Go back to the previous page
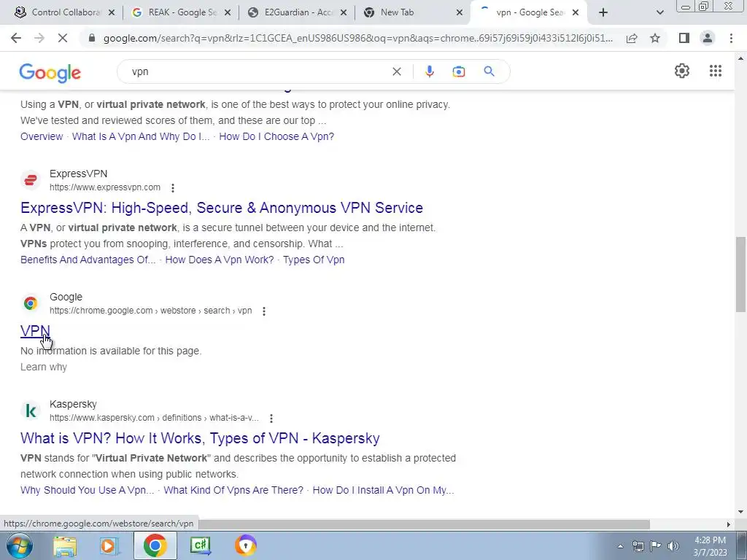Image resolution: width=747 pixels, height=560 pixels. click(x=16, y=38)
